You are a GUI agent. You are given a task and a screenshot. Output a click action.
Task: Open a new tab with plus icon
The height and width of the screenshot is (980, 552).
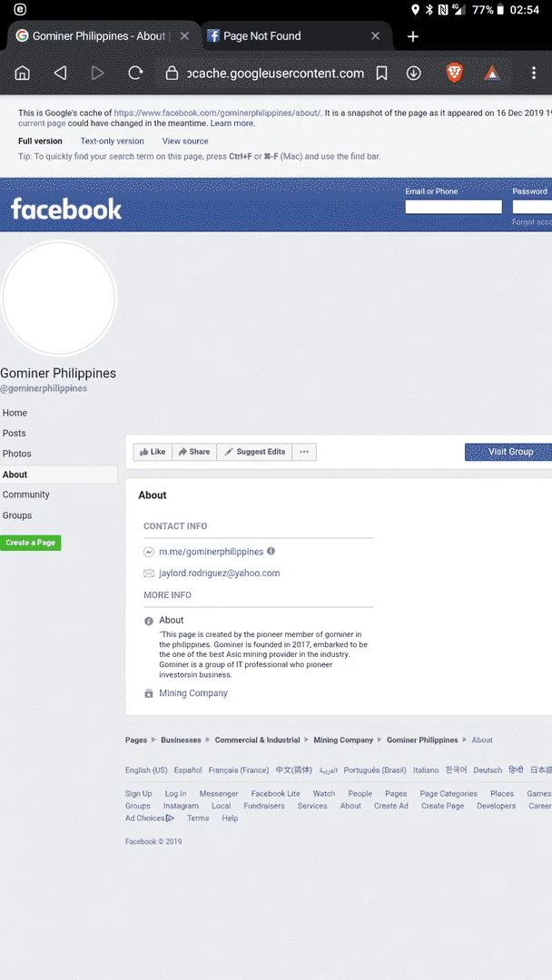coord(412,36)
